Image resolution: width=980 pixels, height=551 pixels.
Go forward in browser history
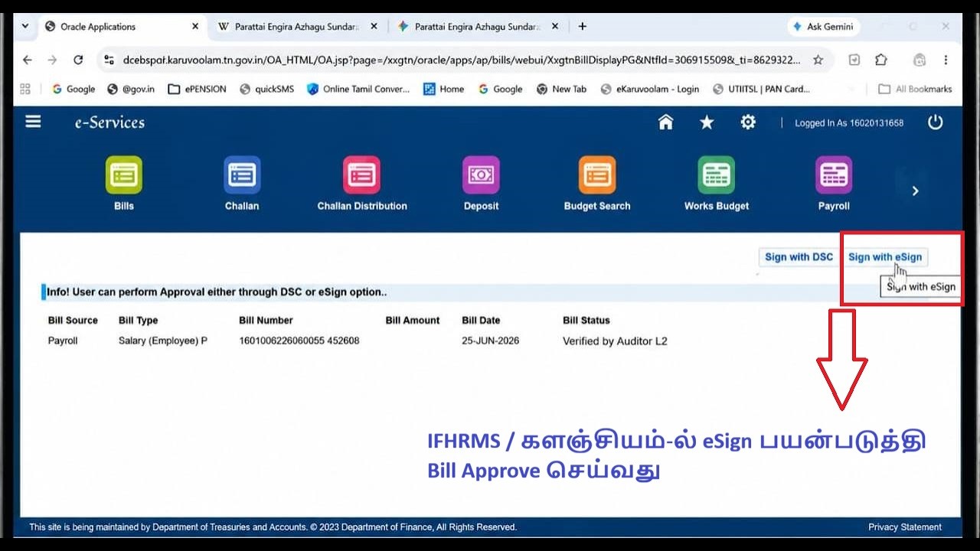[x=52, y=60]
